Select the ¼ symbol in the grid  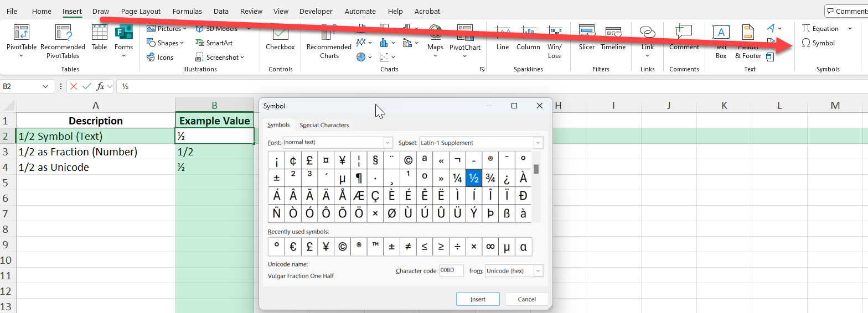pos(457,178)
